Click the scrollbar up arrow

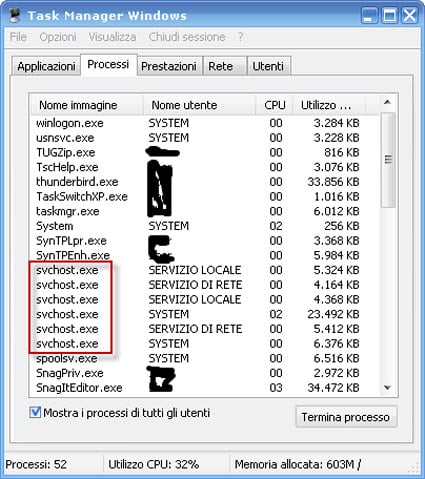387,102
